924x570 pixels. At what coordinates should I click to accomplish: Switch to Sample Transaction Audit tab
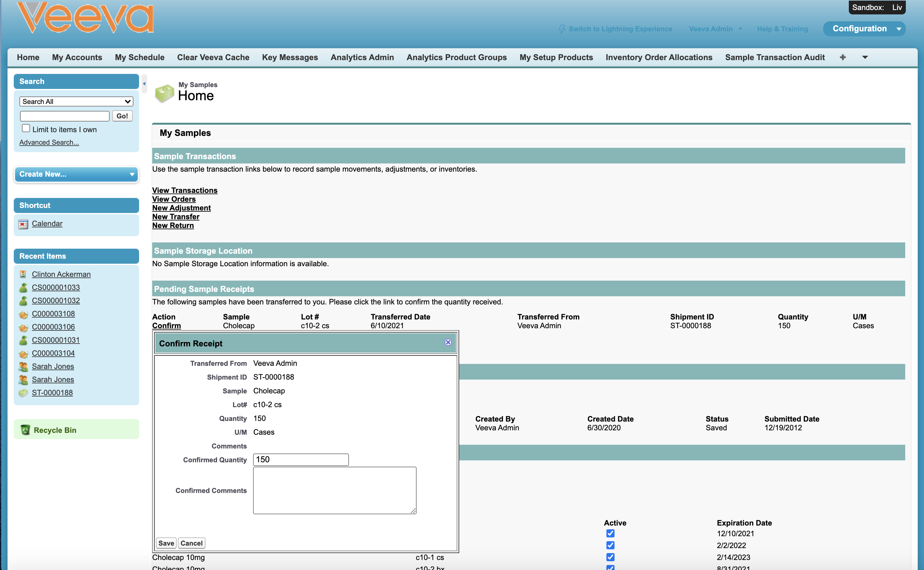click(775, 57)
